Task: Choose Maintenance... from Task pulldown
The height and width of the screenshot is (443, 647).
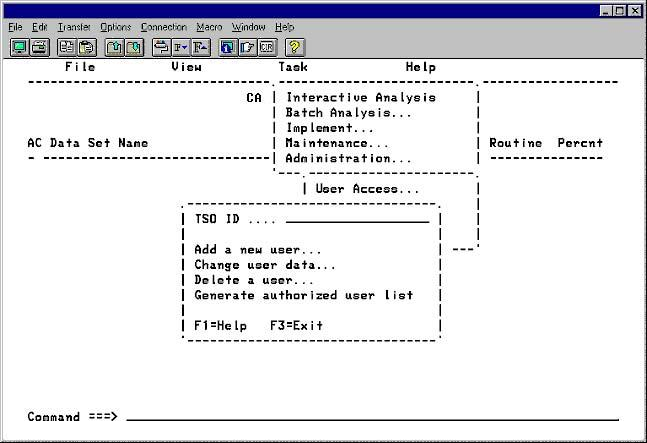Action: click(337, 143)
